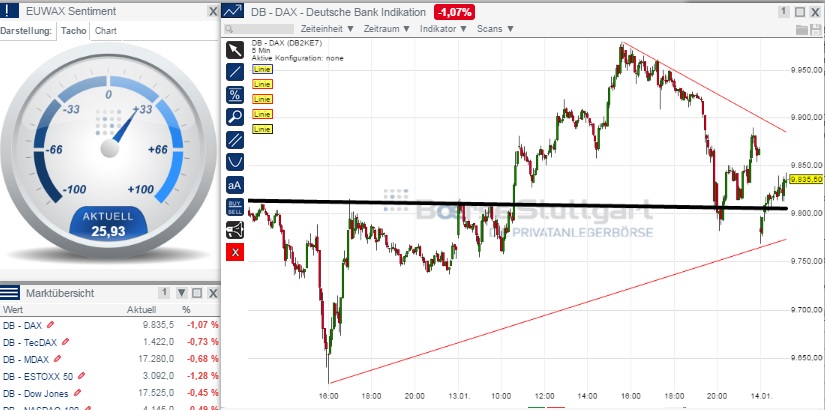Image resolution: width=825 pixels, height=410 pixels.
Task: Click the pencil icon beside DB - TecDAX
Action: click(65, 342)
